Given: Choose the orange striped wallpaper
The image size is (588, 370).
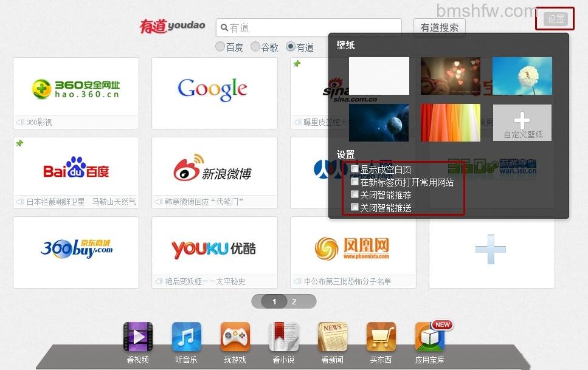Looking at the screenshot, I should pos(451,123).
